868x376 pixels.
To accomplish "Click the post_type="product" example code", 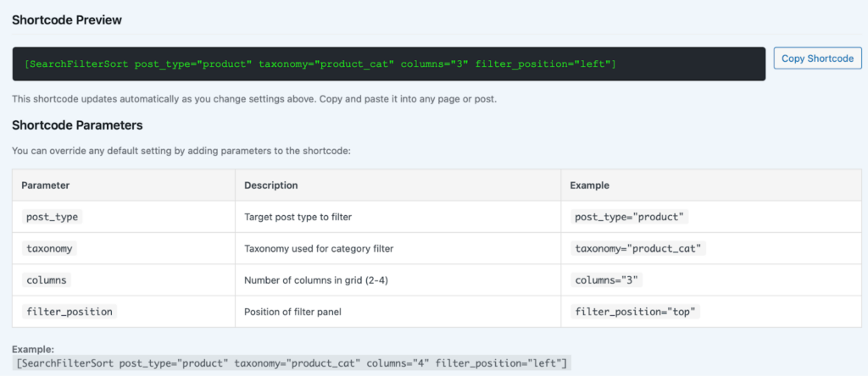I will pos(628,217).
